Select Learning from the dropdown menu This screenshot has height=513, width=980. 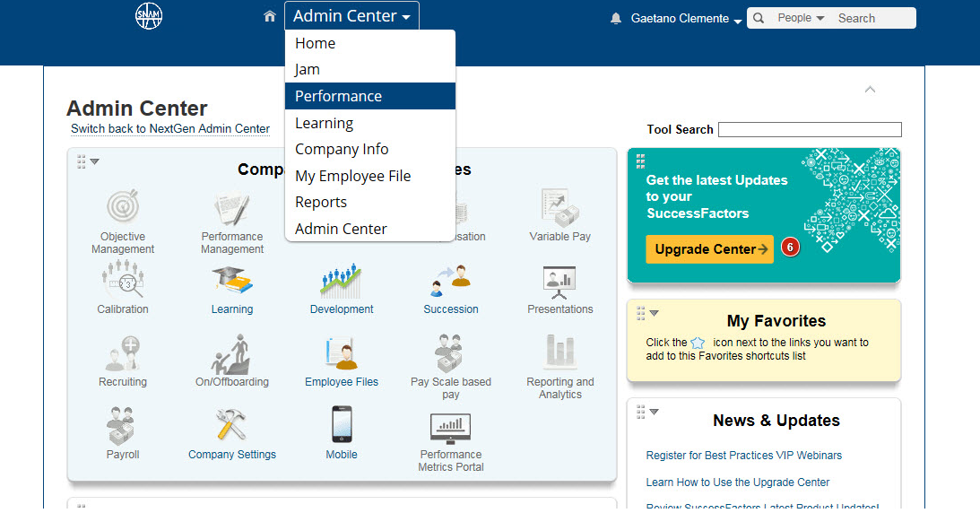[370, 123]
